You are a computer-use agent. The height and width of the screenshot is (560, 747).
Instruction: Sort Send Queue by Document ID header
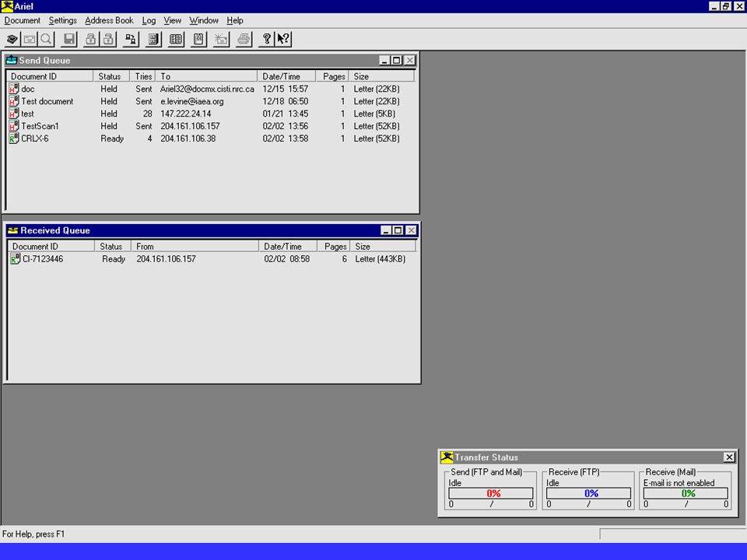coord(50,76)
